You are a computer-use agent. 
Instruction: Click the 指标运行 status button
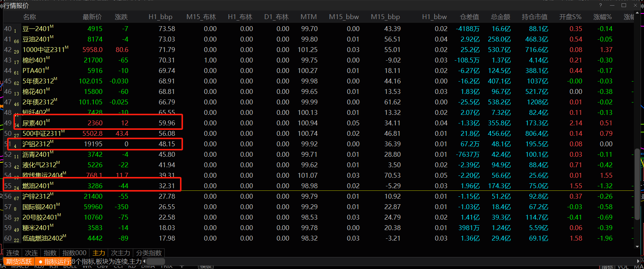click(54, 262)
